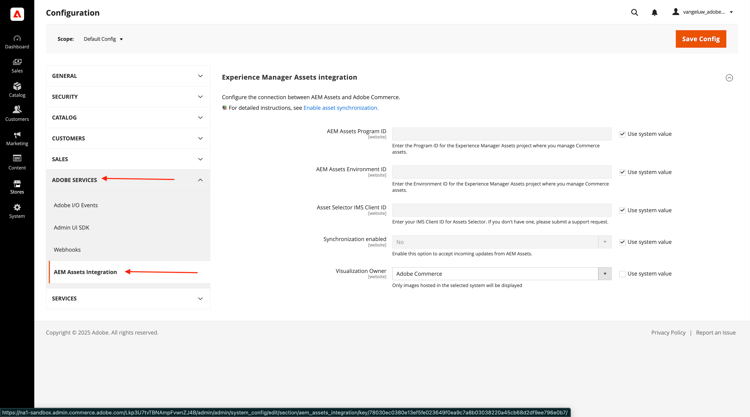
Task: Check Use system value for Visualization Owner
Action: tap(622, 274)
